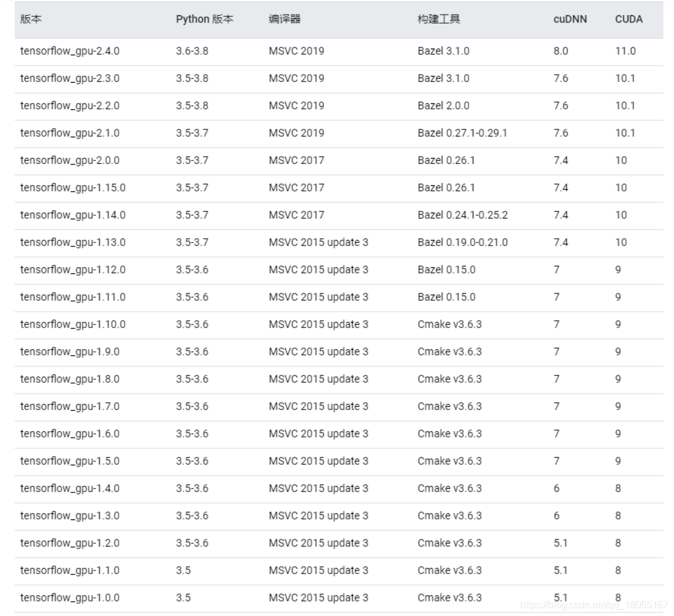Click CUDA 10 in the 1.13.0 row
Image resolution: width=674 pixels, height=616 pixels.
coord(621,243)
